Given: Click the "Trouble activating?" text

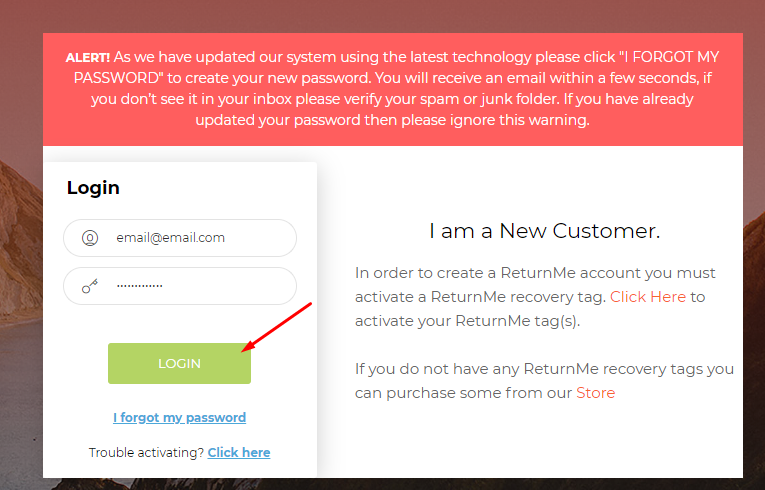Looking at the screenshot, I should [x=146, y=452].
